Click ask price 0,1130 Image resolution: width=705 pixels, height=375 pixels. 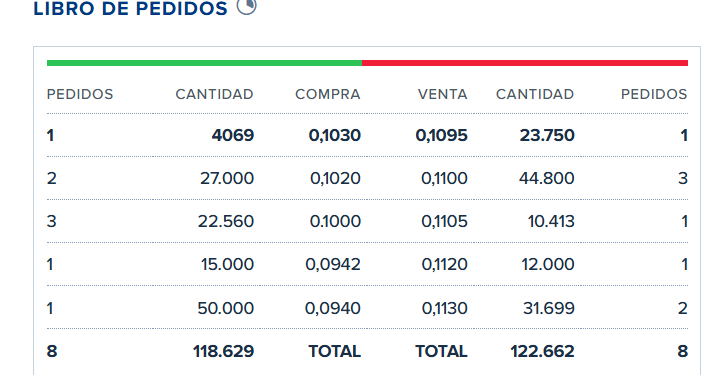444,308
